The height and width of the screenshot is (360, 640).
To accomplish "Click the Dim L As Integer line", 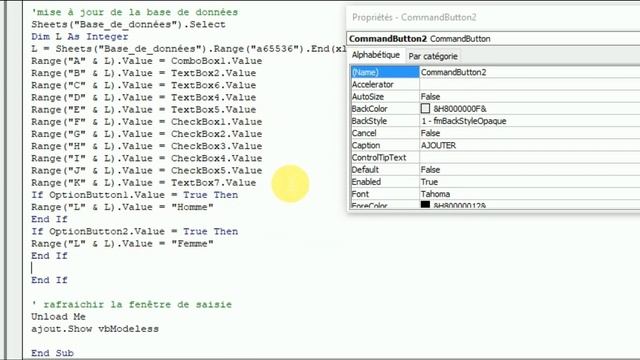I will (80, 37).
